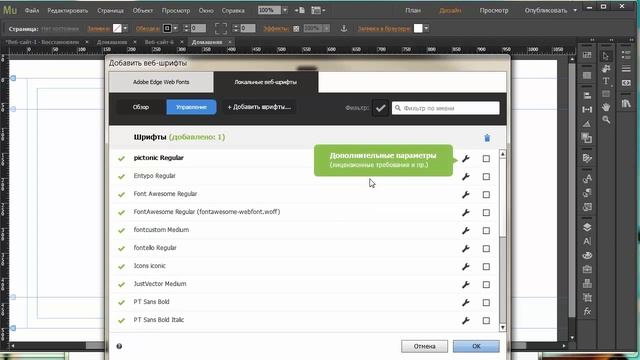Check the box for fontello Regular
Viewport: 640px width, 360px height.
point(486,248)
